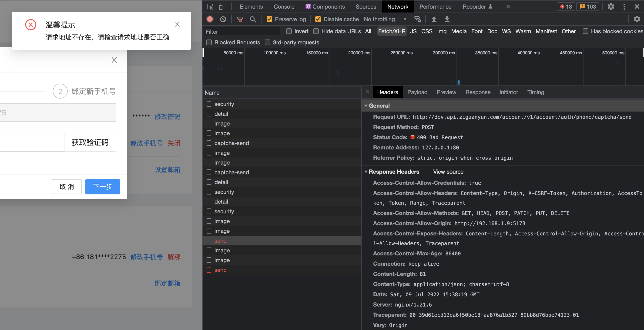The image size is (644, 330).
Task: Uncheck the Disable cache option
Action: [318, 19]
